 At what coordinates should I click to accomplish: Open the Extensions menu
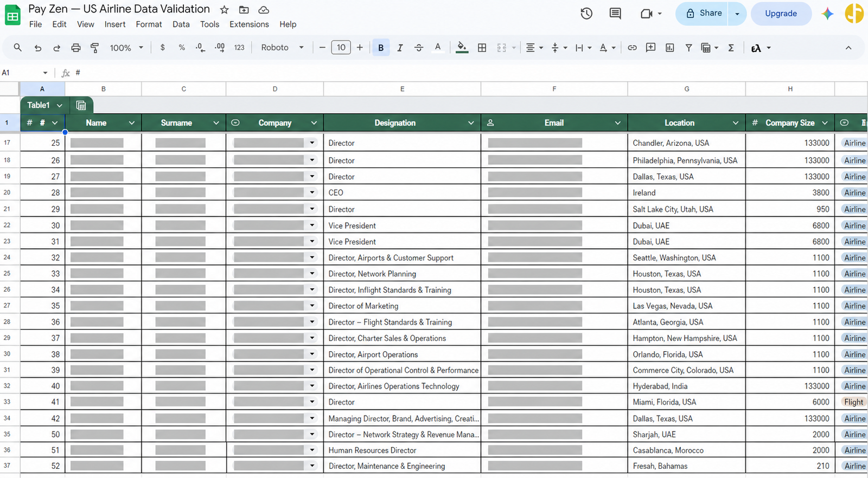249,24
